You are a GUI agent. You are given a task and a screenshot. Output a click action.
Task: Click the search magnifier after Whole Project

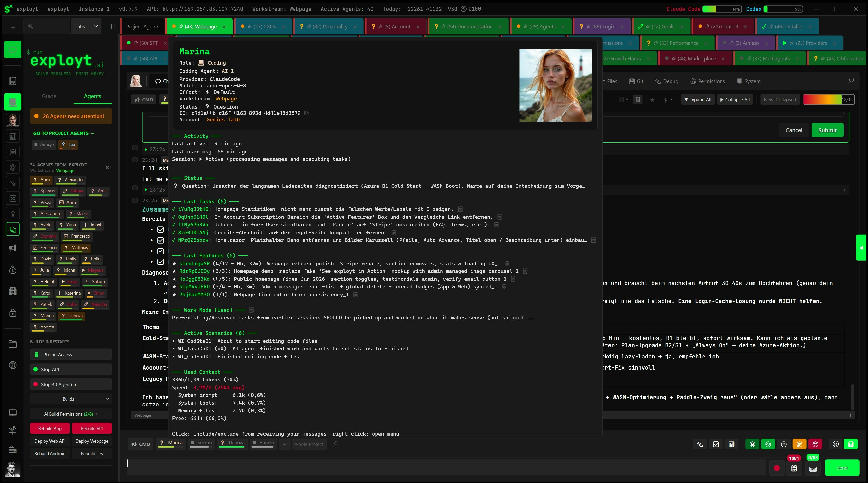(335, 444)
